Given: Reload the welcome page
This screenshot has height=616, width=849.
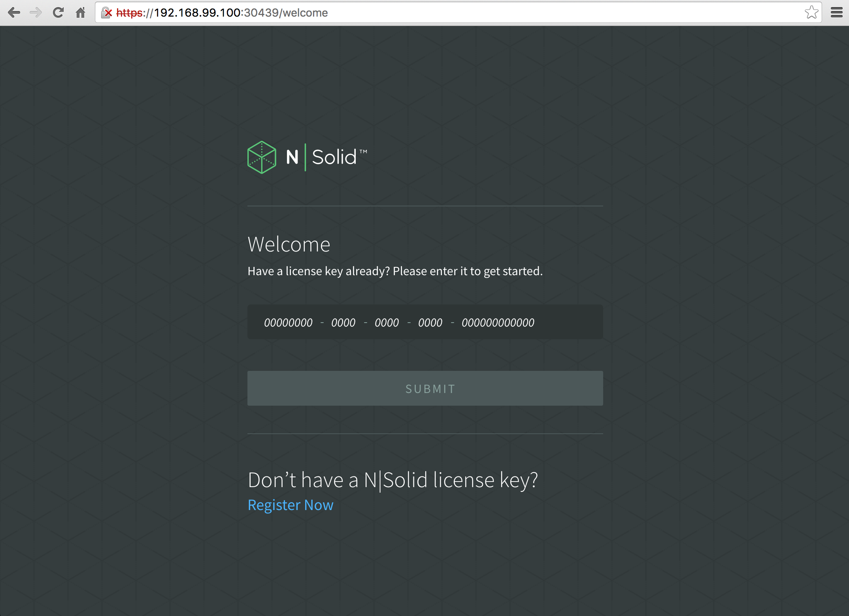Looking at the screenshot, I should click(x=58, y=13).
